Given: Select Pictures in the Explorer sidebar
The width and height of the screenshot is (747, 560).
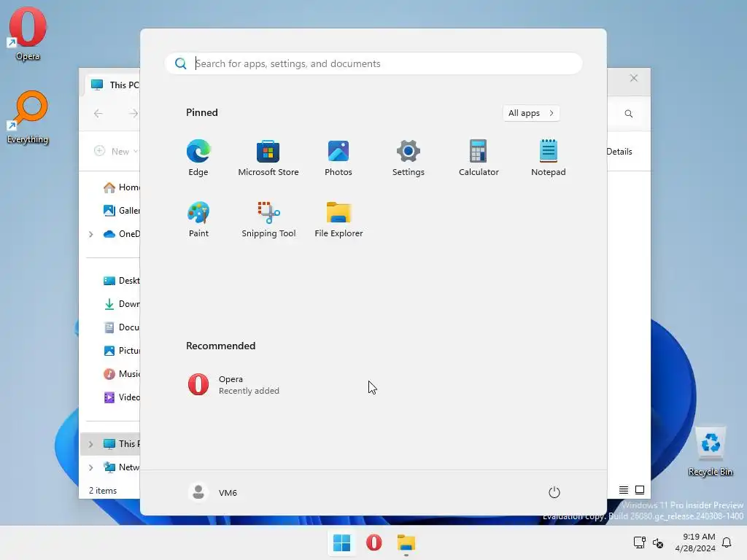Looking at the screenshot, I should pyautogui.click(x=121, y=351).
